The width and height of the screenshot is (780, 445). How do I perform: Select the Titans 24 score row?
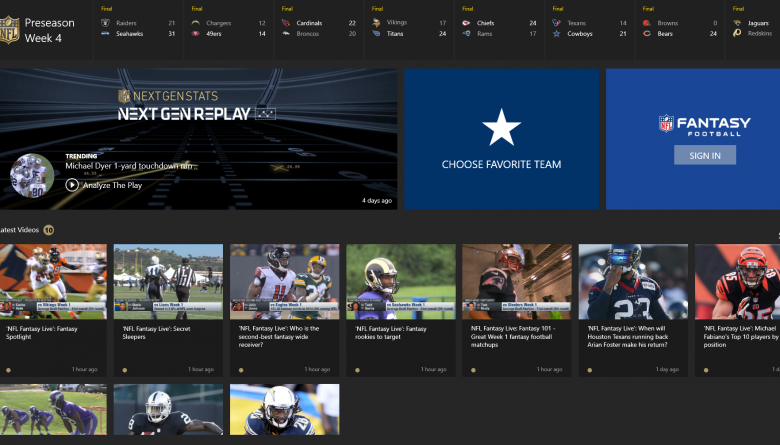pos(409,33)
